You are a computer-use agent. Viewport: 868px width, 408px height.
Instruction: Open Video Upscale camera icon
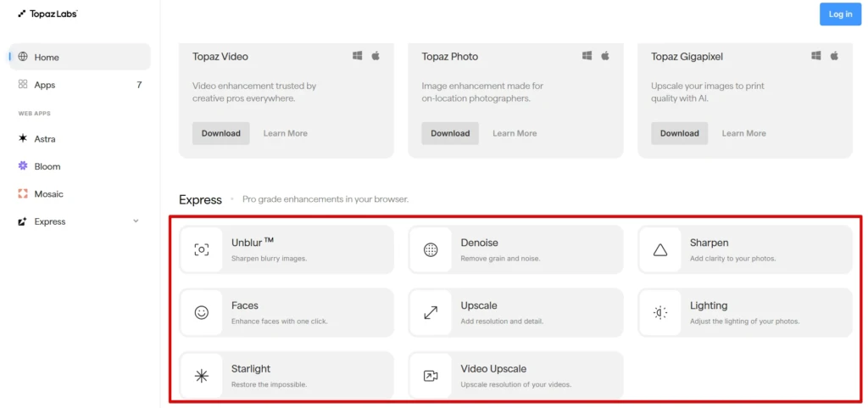coord(431,376)
